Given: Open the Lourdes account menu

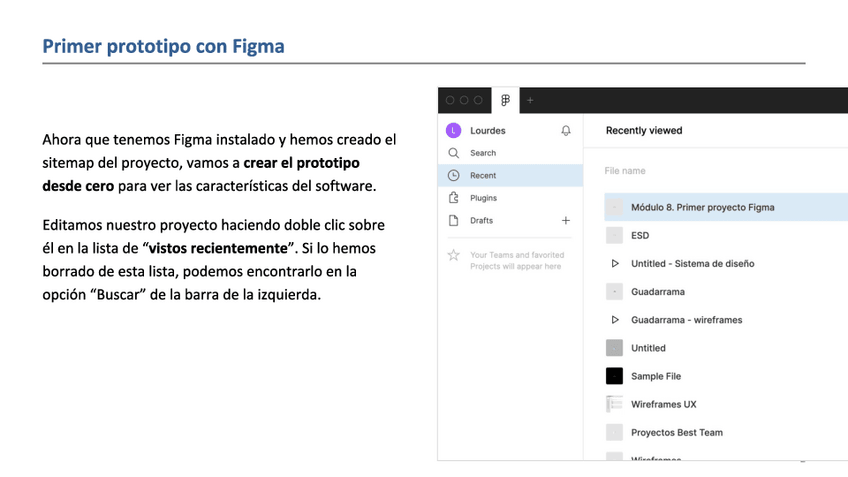Looking at the screenshot, I should [x=488, y=131].
